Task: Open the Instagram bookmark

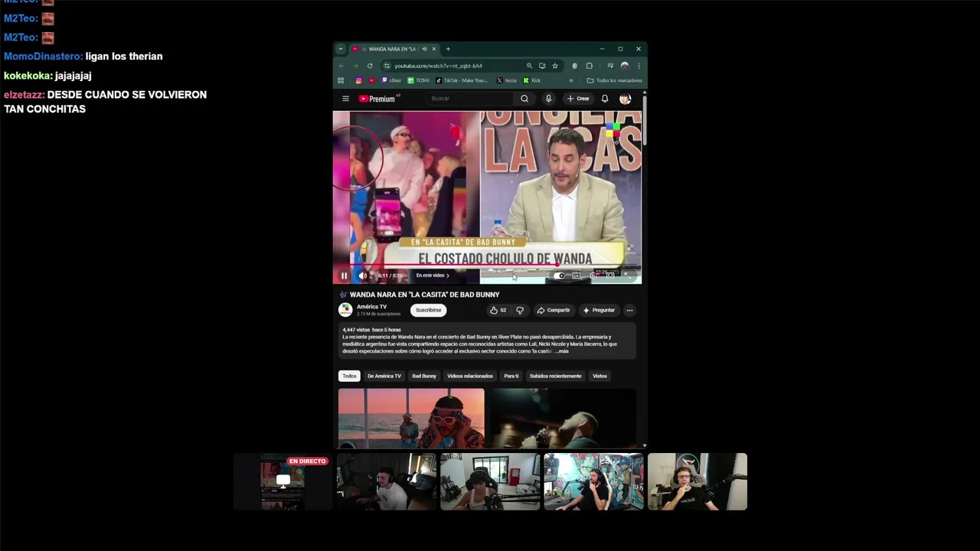Action: point(359,80)
